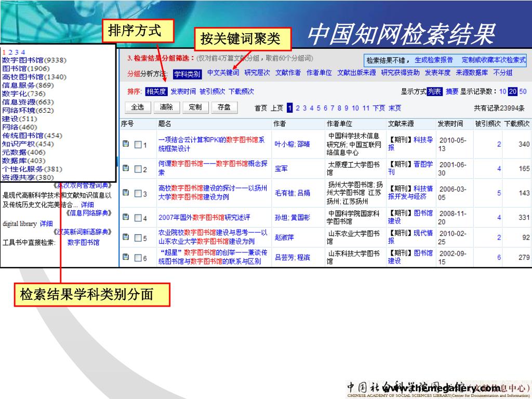
Task: Open author link 宝军
Action: (x=281, y=169)
